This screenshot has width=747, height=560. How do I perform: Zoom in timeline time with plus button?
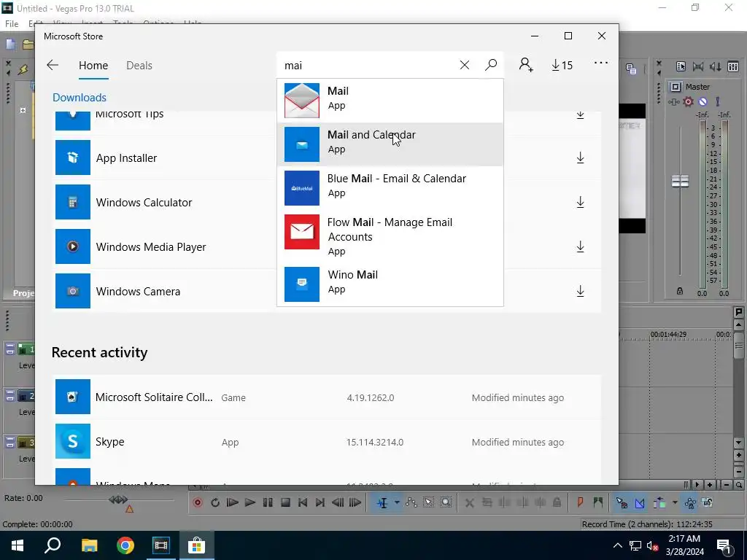coord(710,485)
